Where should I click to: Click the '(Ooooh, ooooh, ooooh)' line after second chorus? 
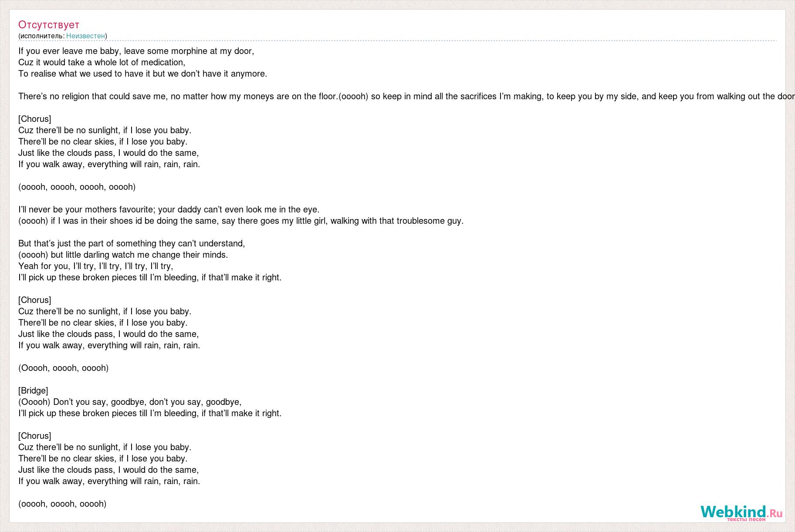(x=64, y=368)
